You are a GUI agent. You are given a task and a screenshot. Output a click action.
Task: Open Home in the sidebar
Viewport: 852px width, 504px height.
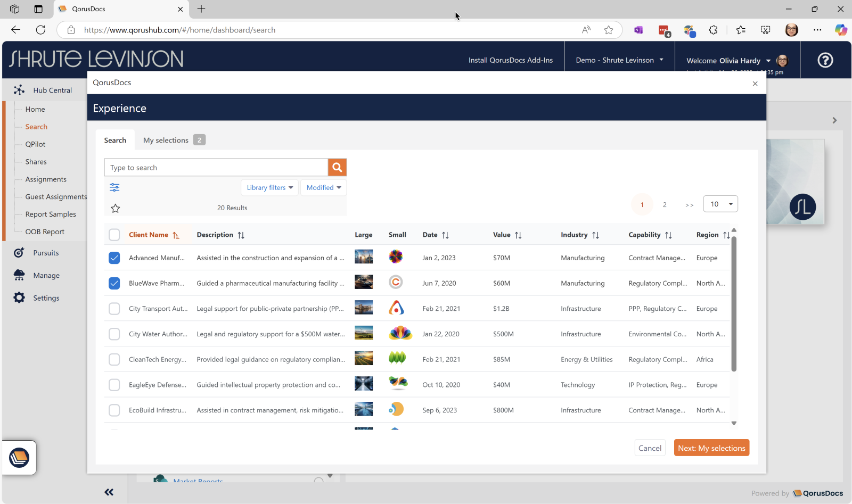[35, 109]
